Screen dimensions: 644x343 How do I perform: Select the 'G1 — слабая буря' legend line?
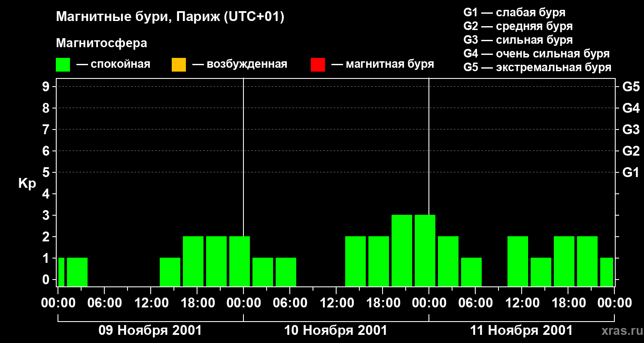click(x=514, y=12)
